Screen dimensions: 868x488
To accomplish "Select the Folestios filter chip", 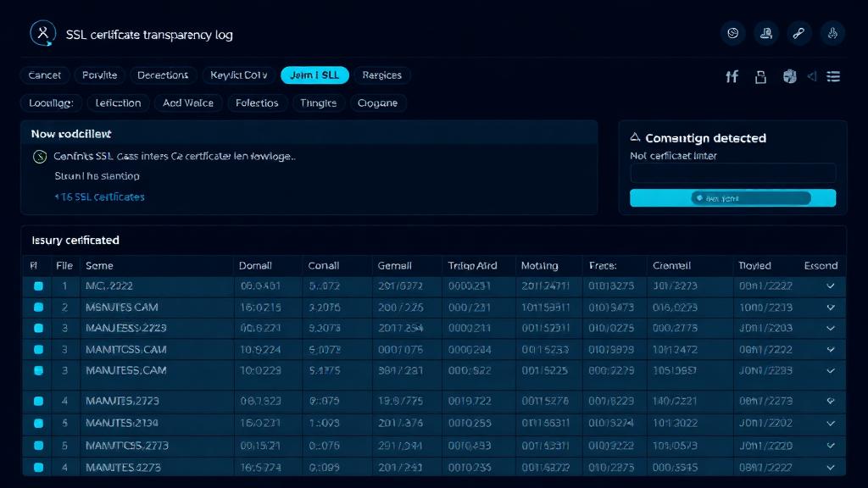I will pos(257,103).
